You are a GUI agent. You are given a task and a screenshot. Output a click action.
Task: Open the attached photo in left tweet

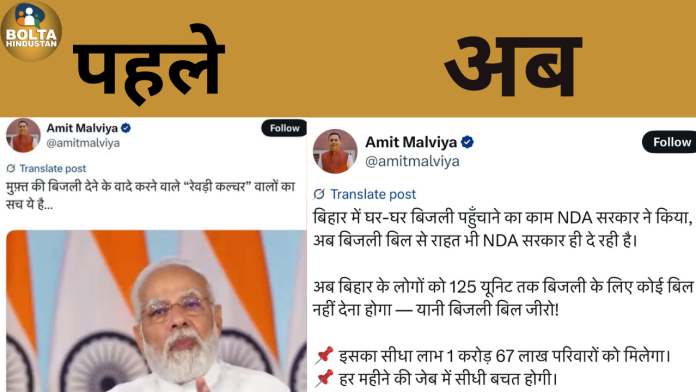[156, 311]
